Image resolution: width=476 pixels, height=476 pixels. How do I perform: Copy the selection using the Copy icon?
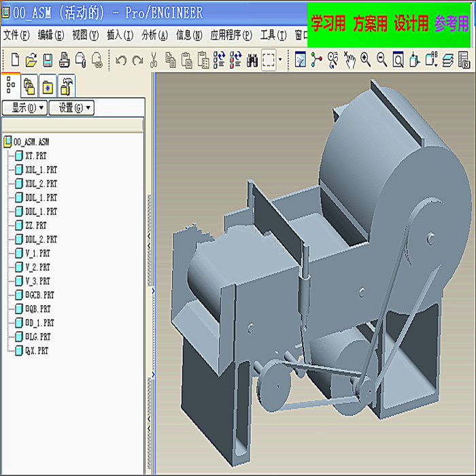point(170,60)
